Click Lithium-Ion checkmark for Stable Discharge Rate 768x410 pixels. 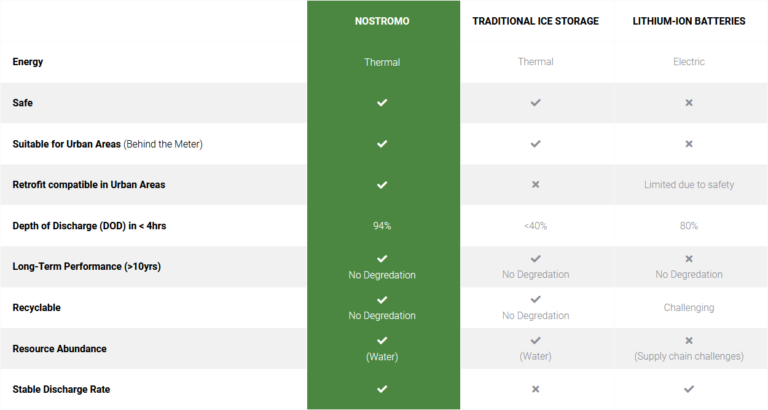pyautogui.click(x=689, y=389)
